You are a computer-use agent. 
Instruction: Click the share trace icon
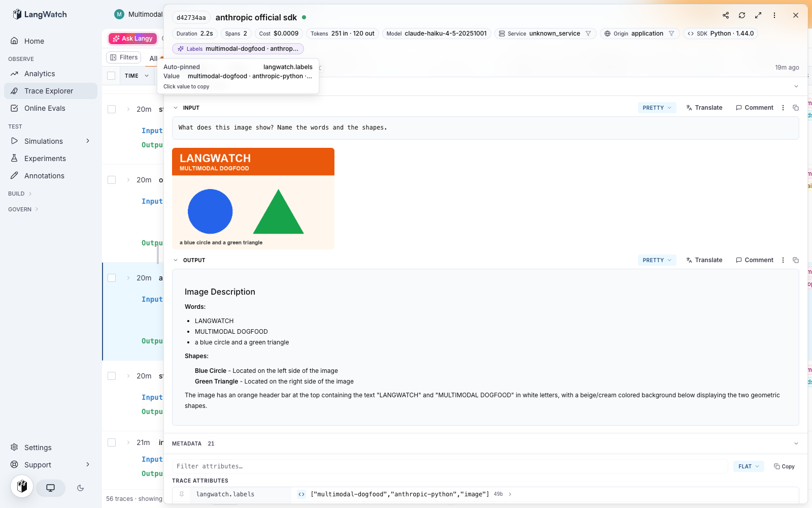pos(726,15)
